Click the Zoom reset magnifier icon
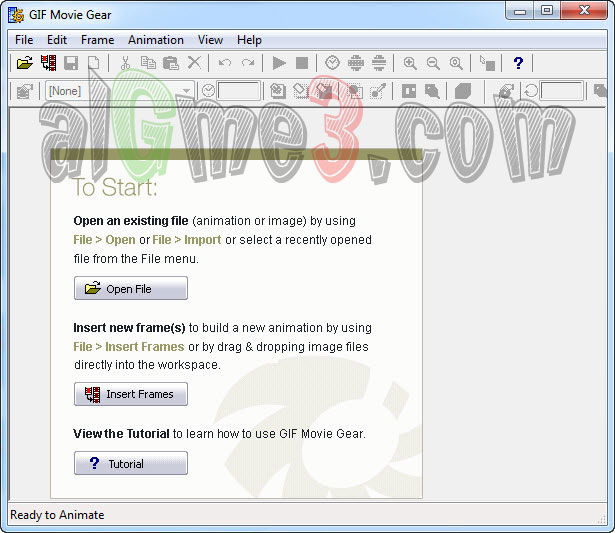The image size is (615, 533). [456, 63]
